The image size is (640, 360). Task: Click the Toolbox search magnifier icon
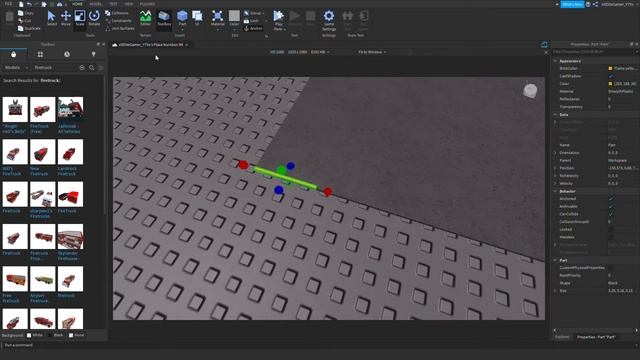pyautogui.click(x=92, y=68)
